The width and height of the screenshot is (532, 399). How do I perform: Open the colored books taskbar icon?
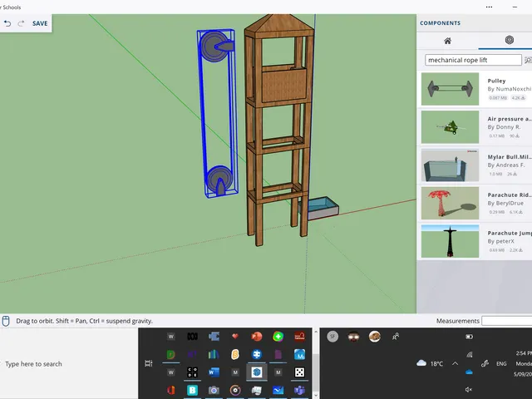tap(214, 355)
